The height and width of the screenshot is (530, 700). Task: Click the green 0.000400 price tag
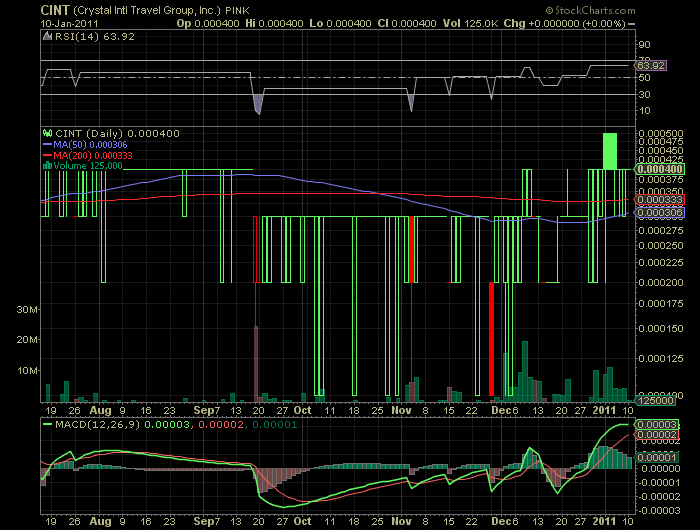(660, 170)
